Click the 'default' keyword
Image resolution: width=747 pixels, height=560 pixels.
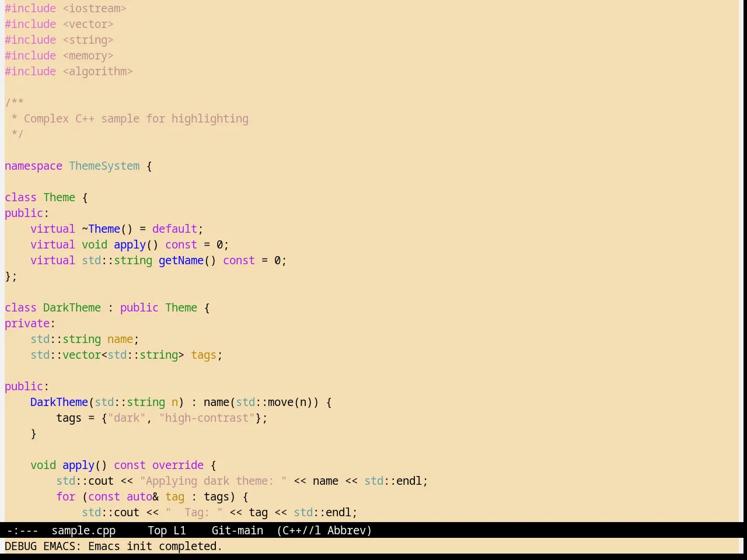(x=174, y=229)
